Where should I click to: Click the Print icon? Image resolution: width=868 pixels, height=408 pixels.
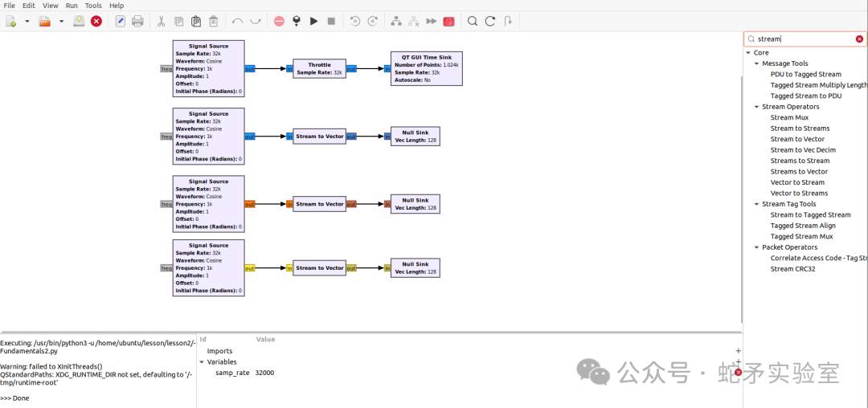tap(138, 22)
